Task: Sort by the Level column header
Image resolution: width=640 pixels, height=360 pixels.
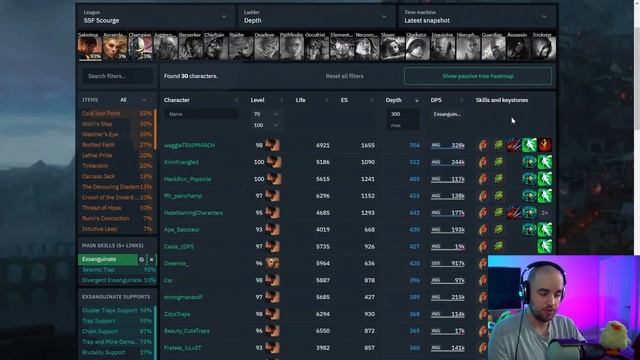Action: click(267, 100)
